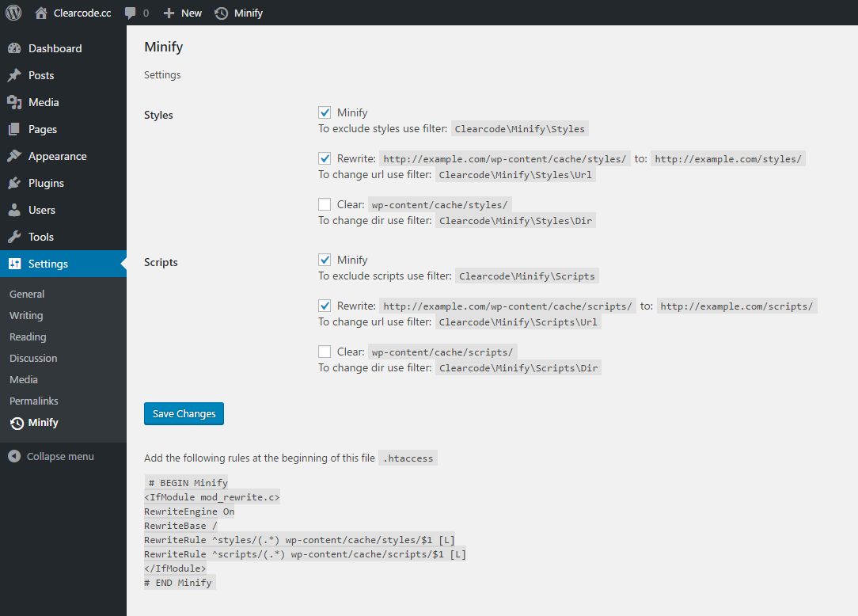Click the Clearcode\Minify\Scripts\Url filter code
This screenshot has width=858, height=616.
point(518,322)
